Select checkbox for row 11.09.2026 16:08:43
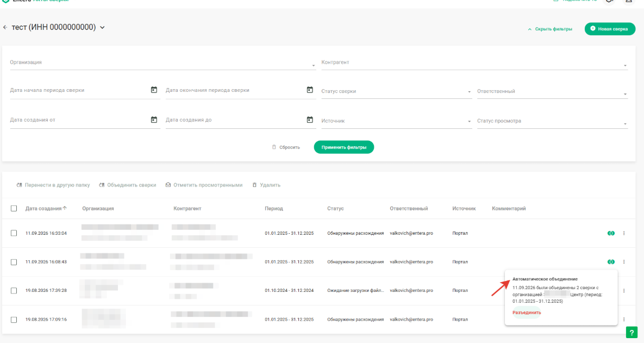Viewport: 644px width, 343px height. (x=14, y=262)
